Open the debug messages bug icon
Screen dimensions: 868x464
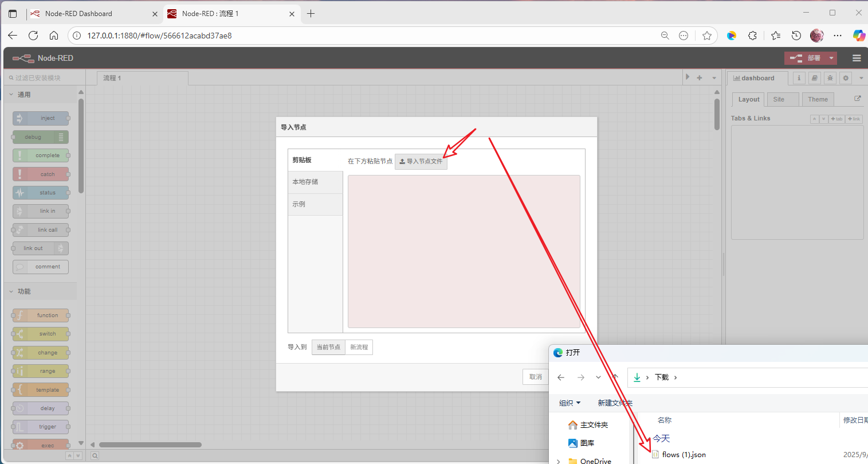[830, 78]
